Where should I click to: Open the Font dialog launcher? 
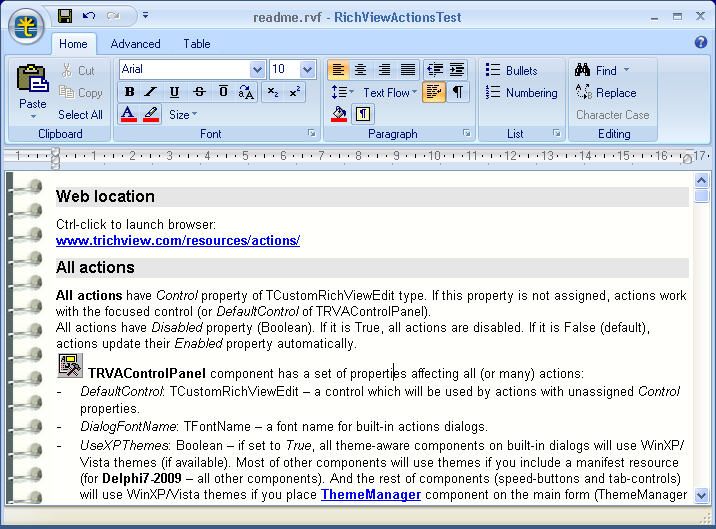(x=312, y=133)
